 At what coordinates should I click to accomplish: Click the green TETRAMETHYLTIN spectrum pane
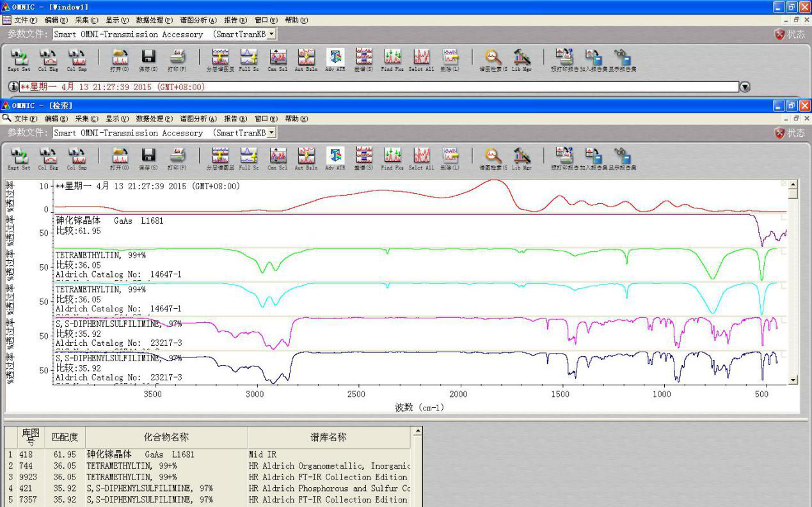tap(420, 265)
